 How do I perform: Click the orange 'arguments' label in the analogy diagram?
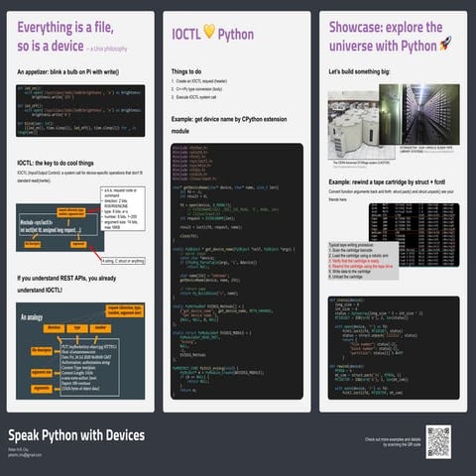(x=42, y=388)
